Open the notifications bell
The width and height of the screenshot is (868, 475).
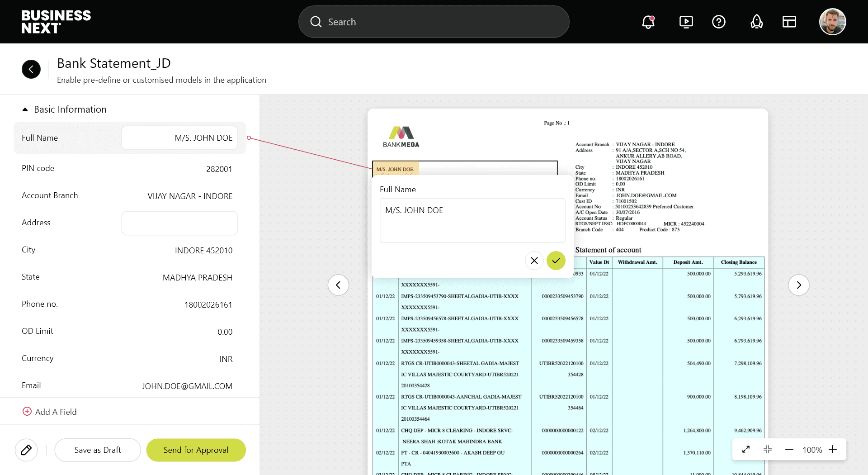[648, 22]
